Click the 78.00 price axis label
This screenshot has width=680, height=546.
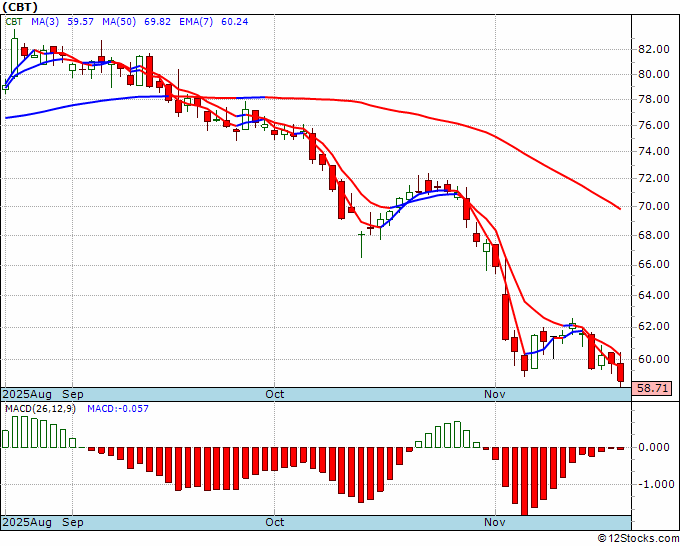pyautogui.click(x=654, y=99)
